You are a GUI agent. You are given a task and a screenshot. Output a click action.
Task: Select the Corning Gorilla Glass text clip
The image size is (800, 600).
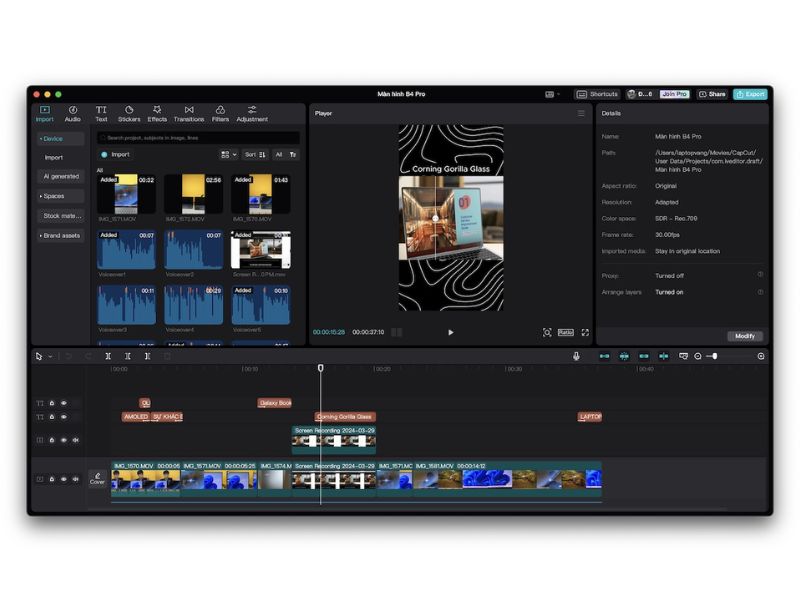(345, 417)
